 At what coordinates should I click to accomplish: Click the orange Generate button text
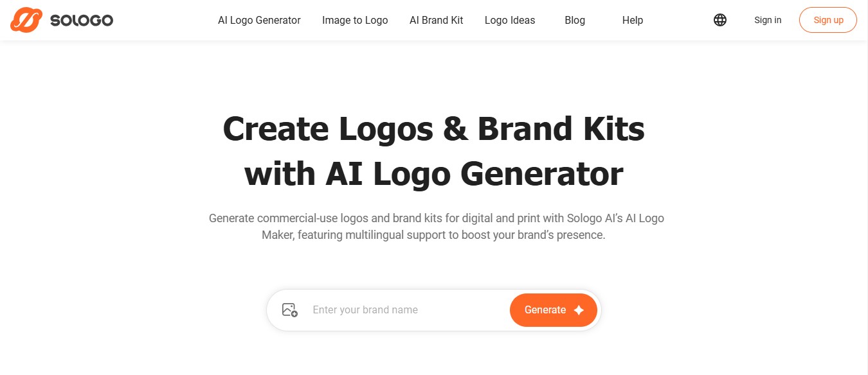[545, 310]
